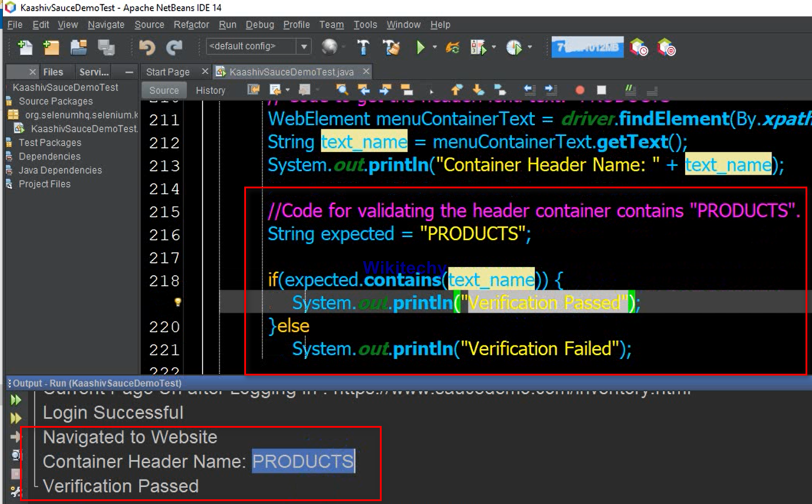Expand the Run Project dropdown arrow
This screenshot has width=812, height=504.
[x=434, y=47]
